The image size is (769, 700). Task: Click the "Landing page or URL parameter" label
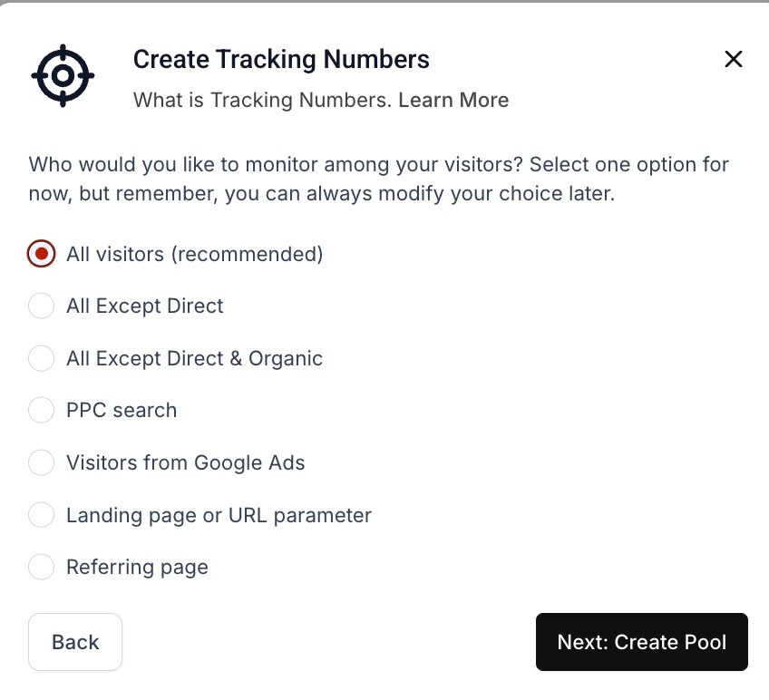[219, 516]
